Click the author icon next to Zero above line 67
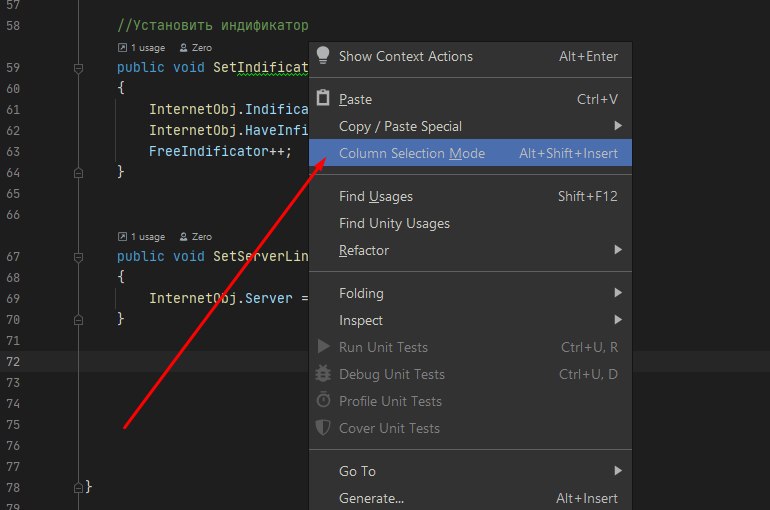This screenshot has height=510, width=770. 183,237
